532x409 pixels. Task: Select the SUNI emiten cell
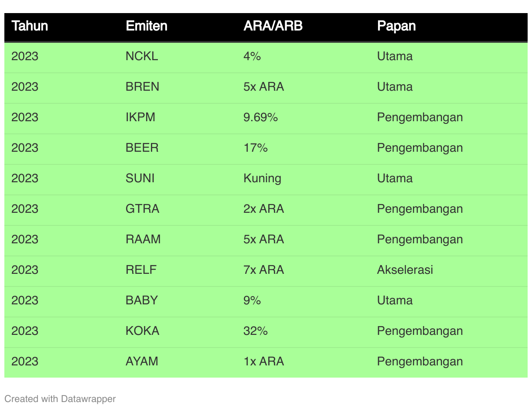pos(140,178)
